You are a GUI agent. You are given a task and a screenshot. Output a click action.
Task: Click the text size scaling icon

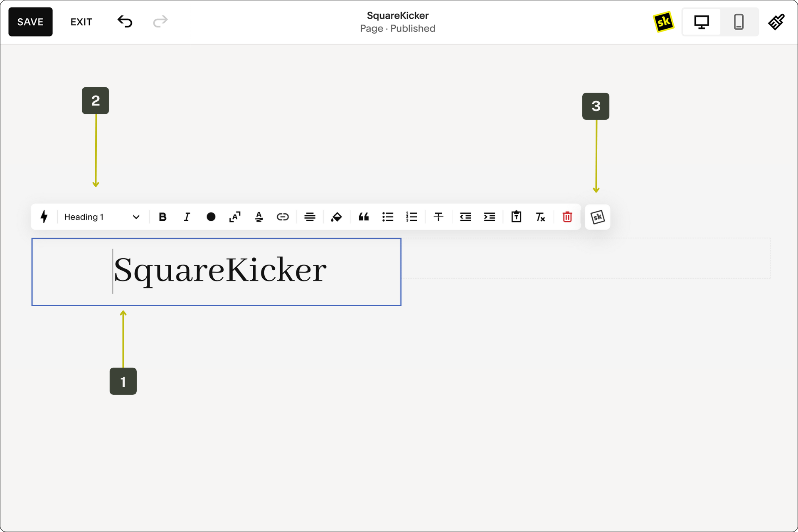pos(235,217)
